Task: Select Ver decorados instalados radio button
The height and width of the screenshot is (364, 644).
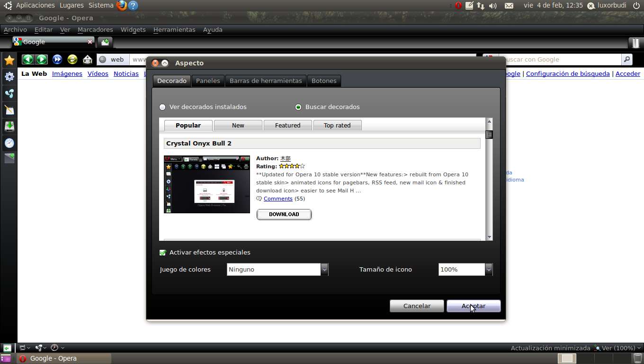Action: click(x=162, y=107)
